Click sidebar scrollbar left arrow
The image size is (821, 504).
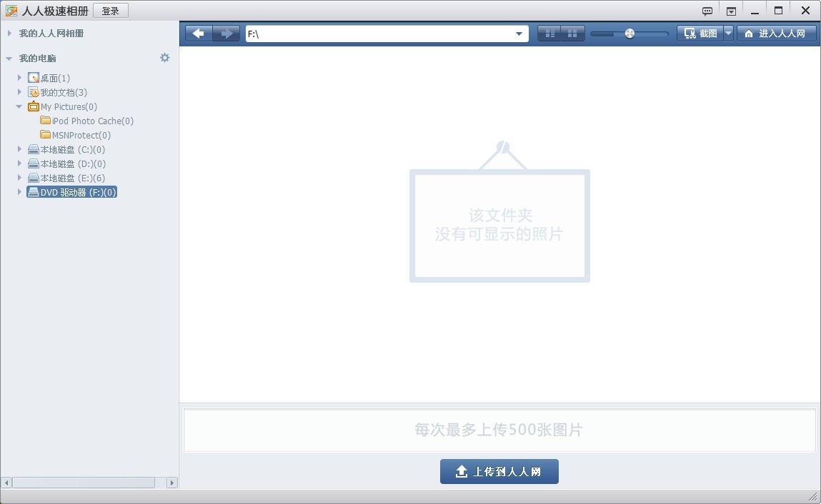point(7,483)
